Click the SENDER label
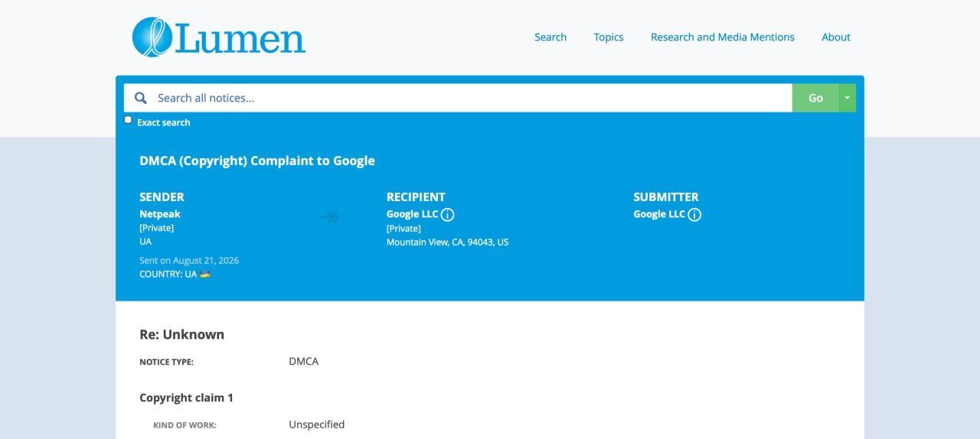This screenshot has width=980, height=439. pos(162,197)
